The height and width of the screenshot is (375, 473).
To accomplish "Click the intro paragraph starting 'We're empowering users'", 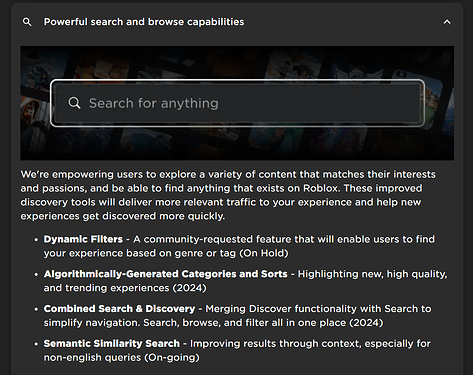I will (228, 195).
